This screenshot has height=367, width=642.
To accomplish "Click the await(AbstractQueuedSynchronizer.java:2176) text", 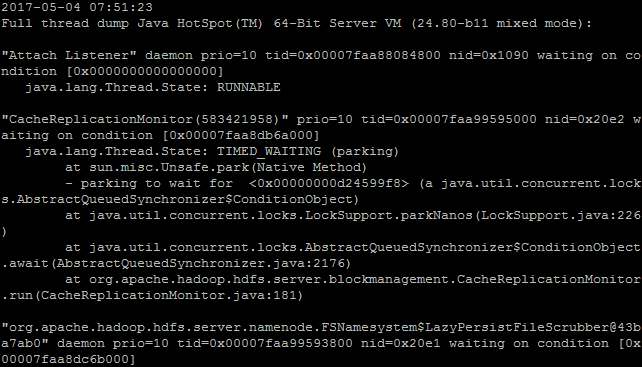I will 176,263.
